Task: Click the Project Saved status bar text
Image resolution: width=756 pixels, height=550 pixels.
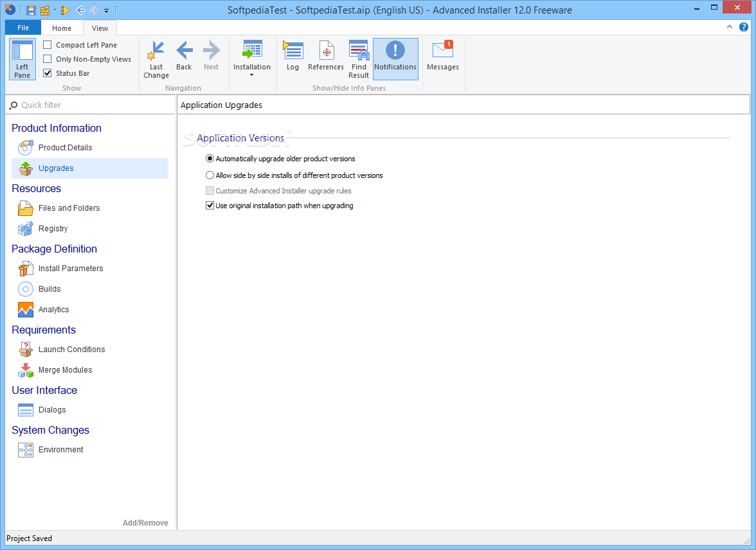Action: tap(29, 538)
